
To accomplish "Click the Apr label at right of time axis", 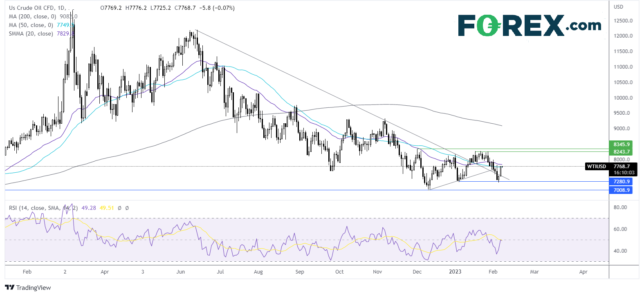I will [x=583, y=272].
